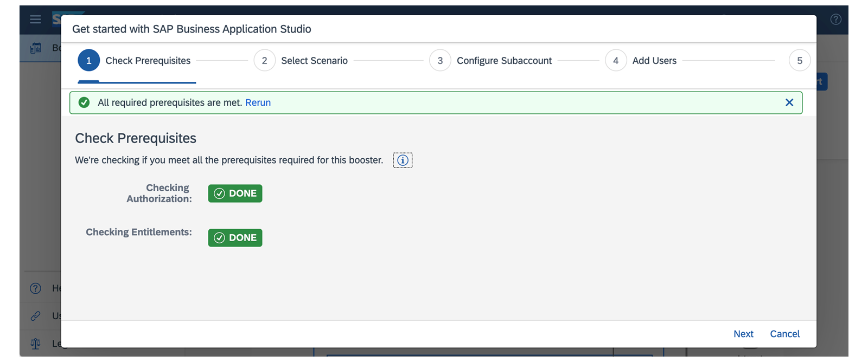Go to step 1 Check Prerequisites

coord(135,61)
